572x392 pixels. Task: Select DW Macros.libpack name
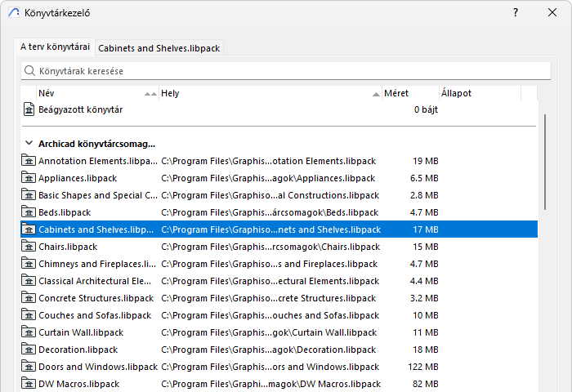[78, 384]
